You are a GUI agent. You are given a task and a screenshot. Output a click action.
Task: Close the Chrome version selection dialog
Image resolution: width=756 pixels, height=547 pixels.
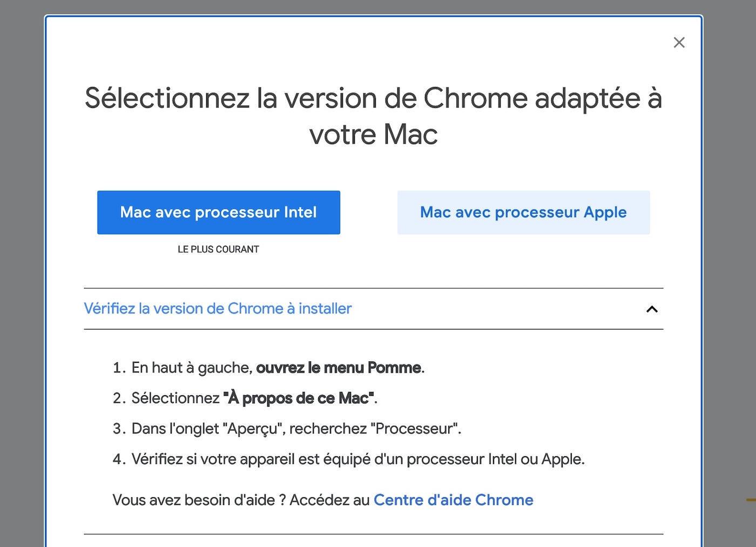[x=679, y=43]
